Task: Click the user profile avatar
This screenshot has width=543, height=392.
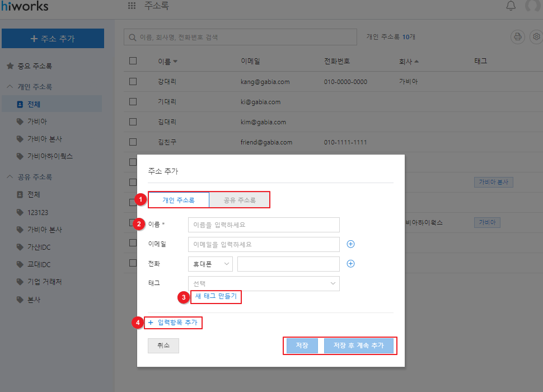Action: click(533, 6)
